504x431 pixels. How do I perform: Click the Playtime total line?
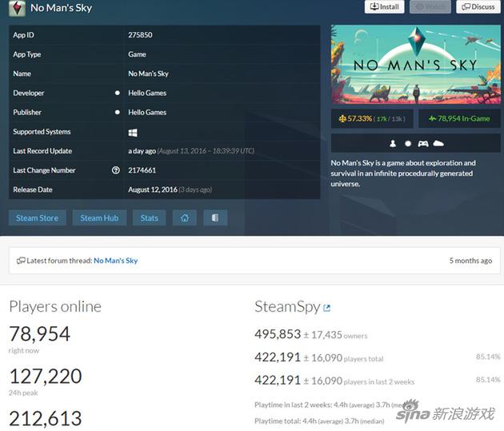[x=319, y=421]
